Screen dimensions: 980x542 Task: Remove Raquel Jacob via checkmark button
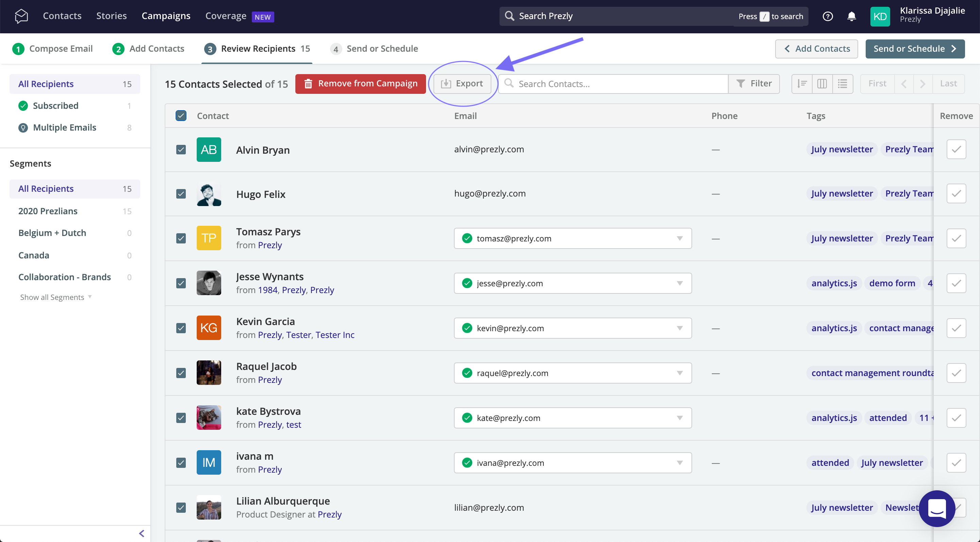tap(957, 373)
